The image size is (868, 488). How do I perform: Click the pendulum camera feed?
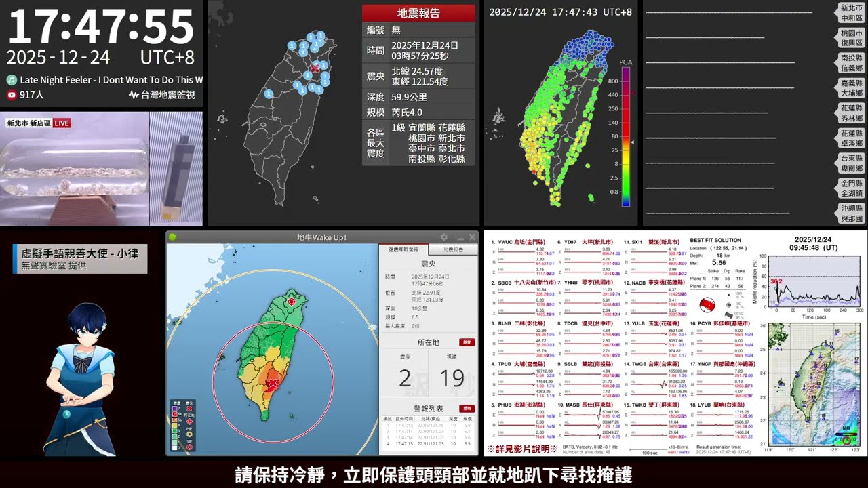[x=176, y=169]
